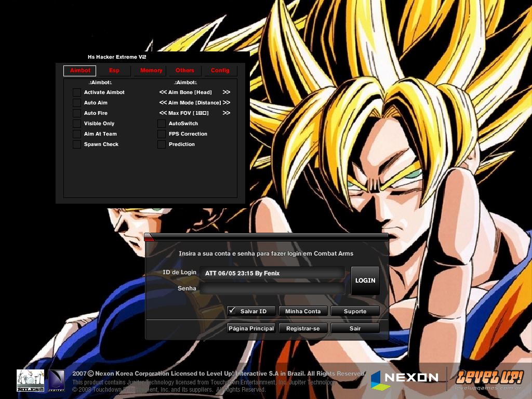Click the Registrar-se button

pos(303,328)
